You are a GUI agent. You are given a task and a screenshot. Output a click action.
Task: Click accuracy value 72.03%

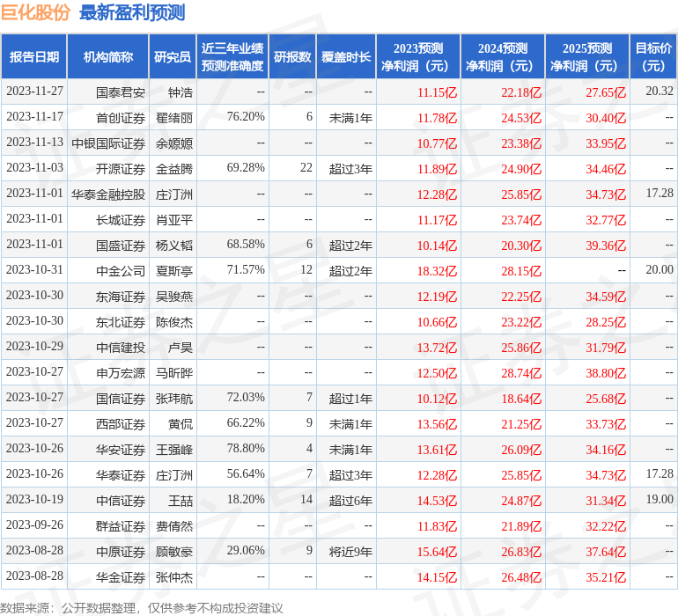[x=246, y=397]
